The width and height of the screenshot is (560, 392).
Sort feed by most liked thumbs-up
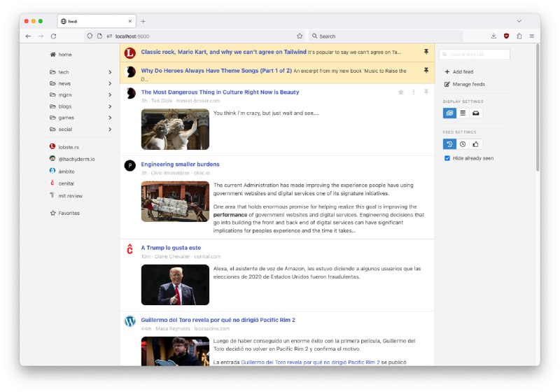coord(475,144)
